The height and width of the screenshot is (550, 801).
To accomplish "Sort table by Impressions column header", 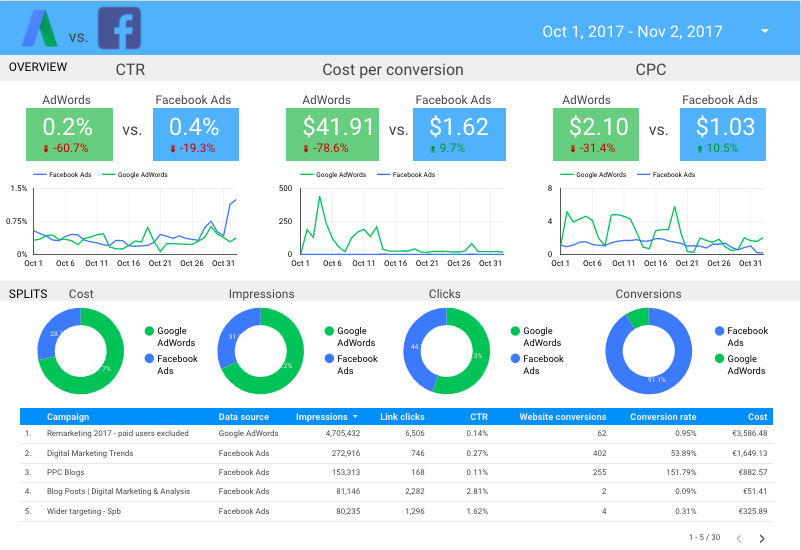I will click(x=321, y=417).
